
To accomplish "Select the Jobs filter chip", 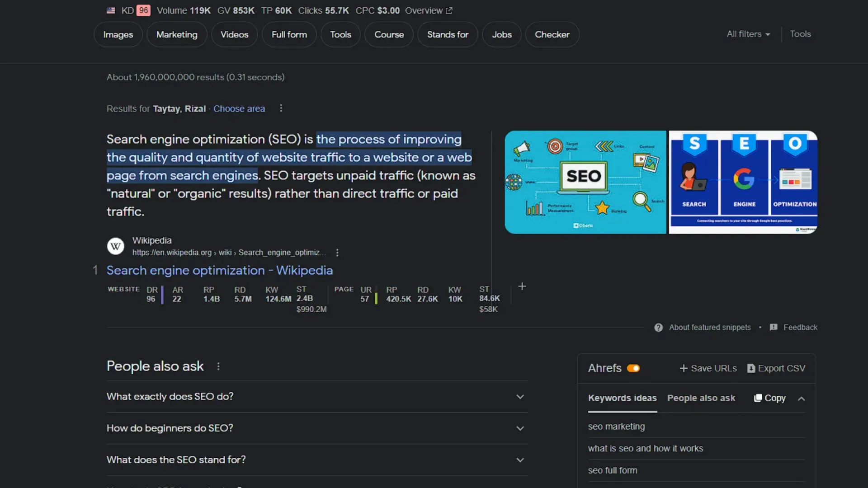I will [x=502, y=35].
